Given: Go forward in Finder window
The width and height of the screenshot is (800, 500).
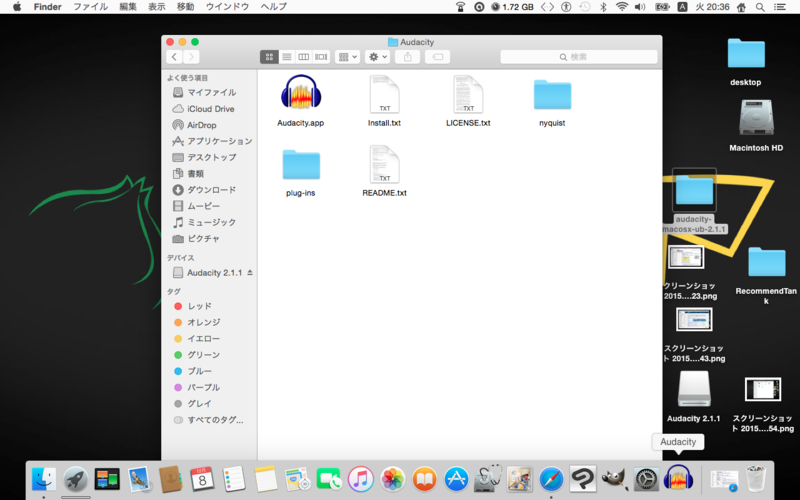Looking at the screenshot, I should click(191, 57).
